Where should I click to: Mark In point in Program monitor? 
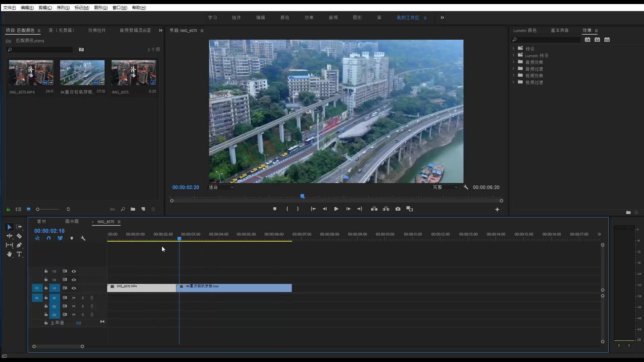coord(287,209)
